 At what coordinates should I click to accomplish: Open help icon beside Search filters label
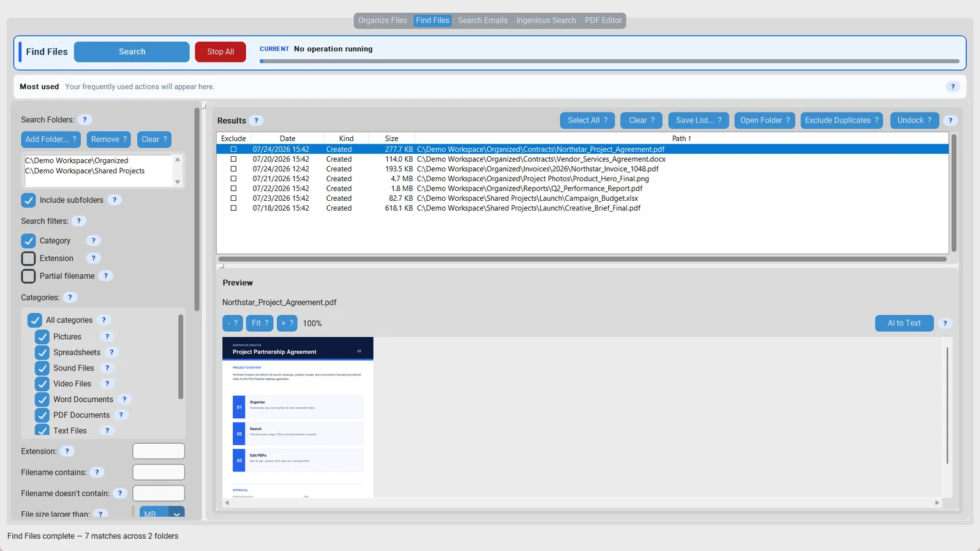[x=78, y=221]
